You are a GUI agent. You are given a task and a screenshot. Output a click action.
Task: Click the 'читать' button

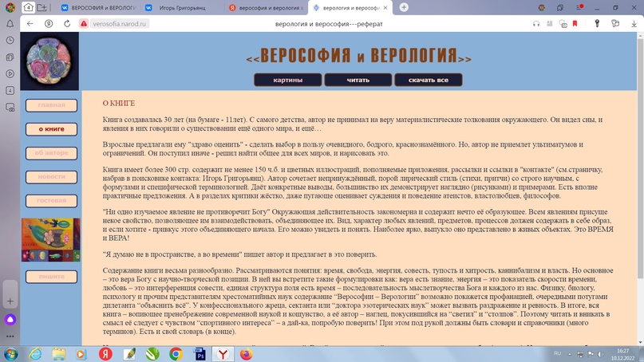pyautogui.click(x=358, y=80)
